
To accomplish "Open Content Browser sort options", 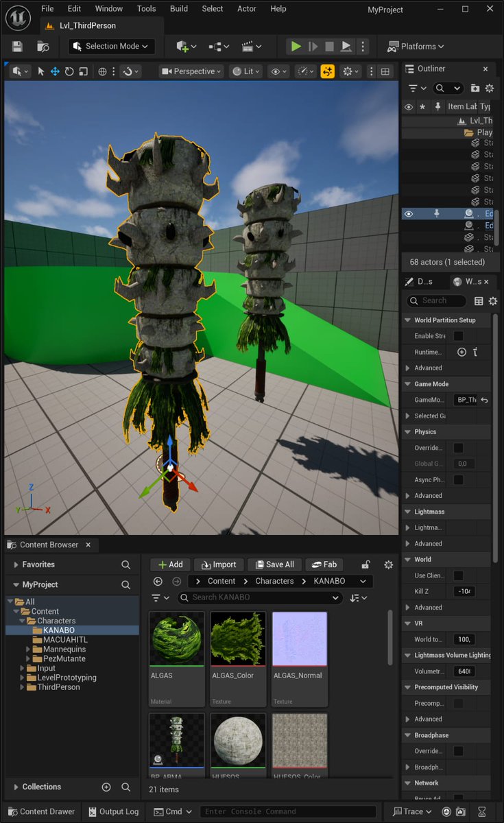I will [359, 598].
